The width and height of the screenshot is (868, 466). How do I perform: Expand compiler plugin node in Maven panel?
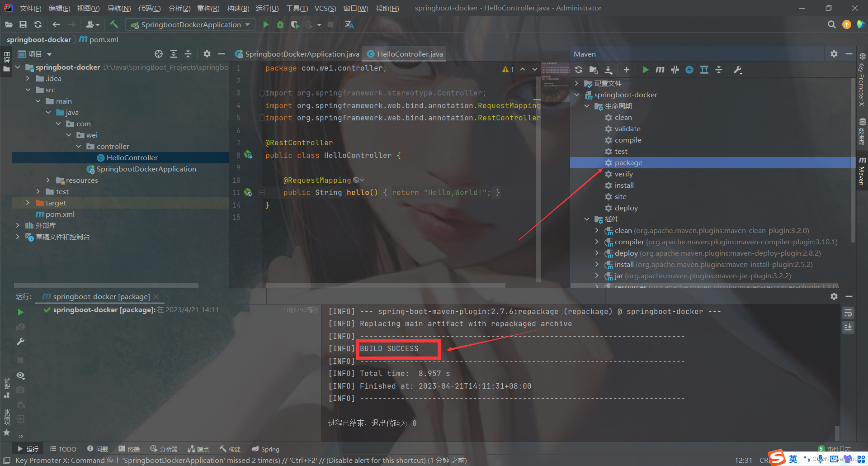[x=597, y=242]
